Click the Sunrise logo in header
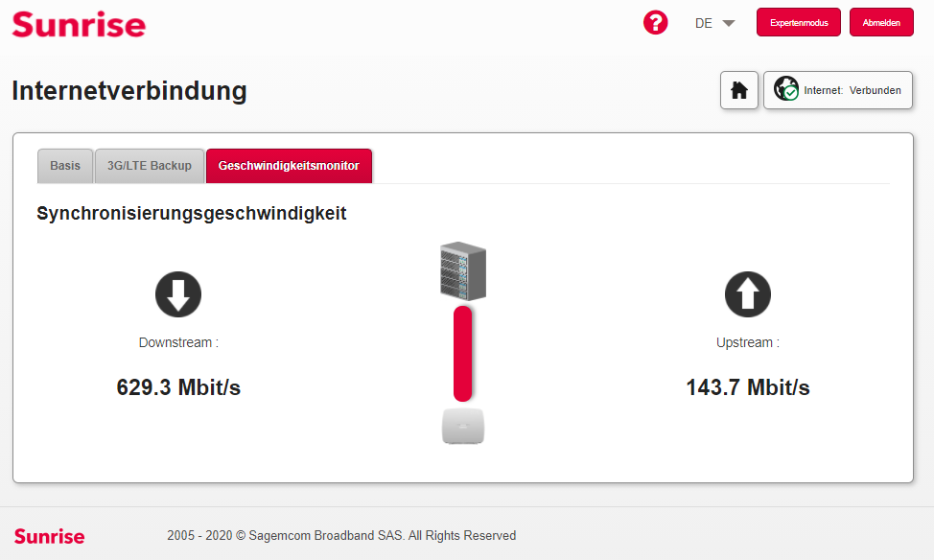The image size is (934, 560). [x=79, y=24]
